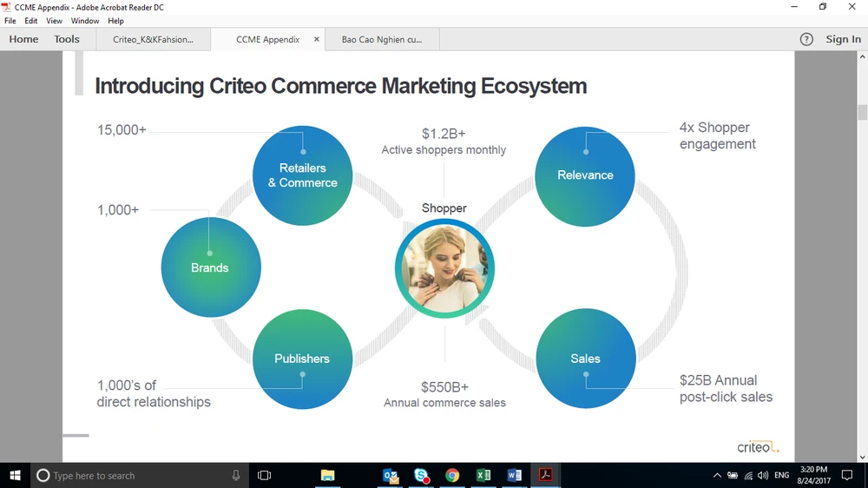
Task: Open the Window menu
Action: (85, 21)
